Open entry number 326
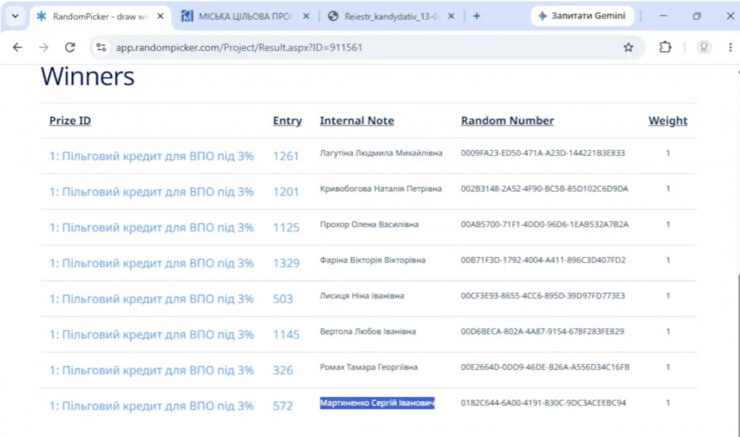The height and width of the screenshot is (437, 740). [283, 370]
